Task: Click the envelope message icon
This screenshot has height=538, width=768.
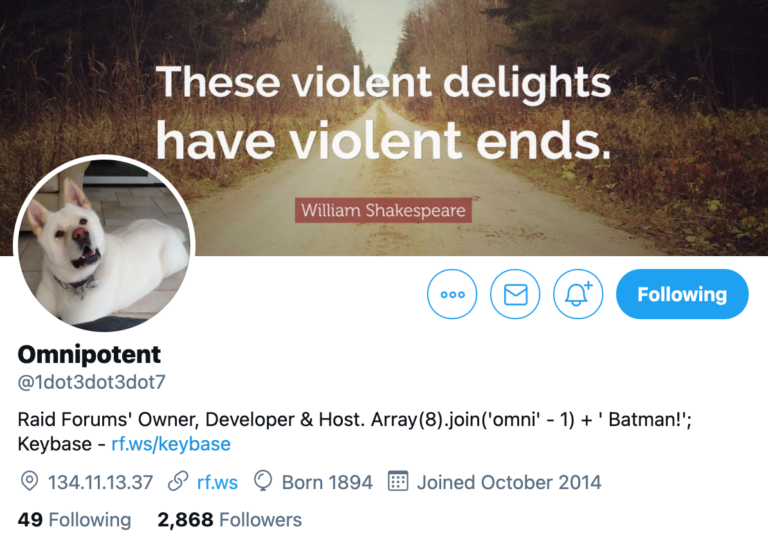Action: [x=515, y=295]
